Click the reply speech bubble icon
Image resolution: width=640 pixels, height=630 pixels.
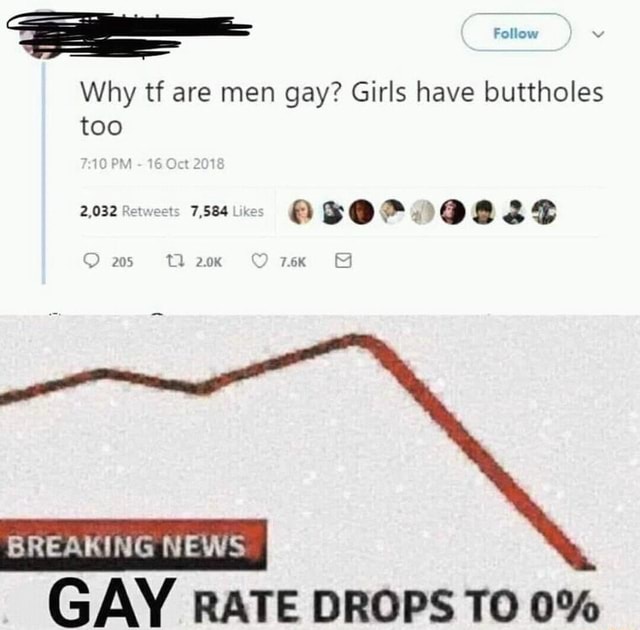coord(91,261)
